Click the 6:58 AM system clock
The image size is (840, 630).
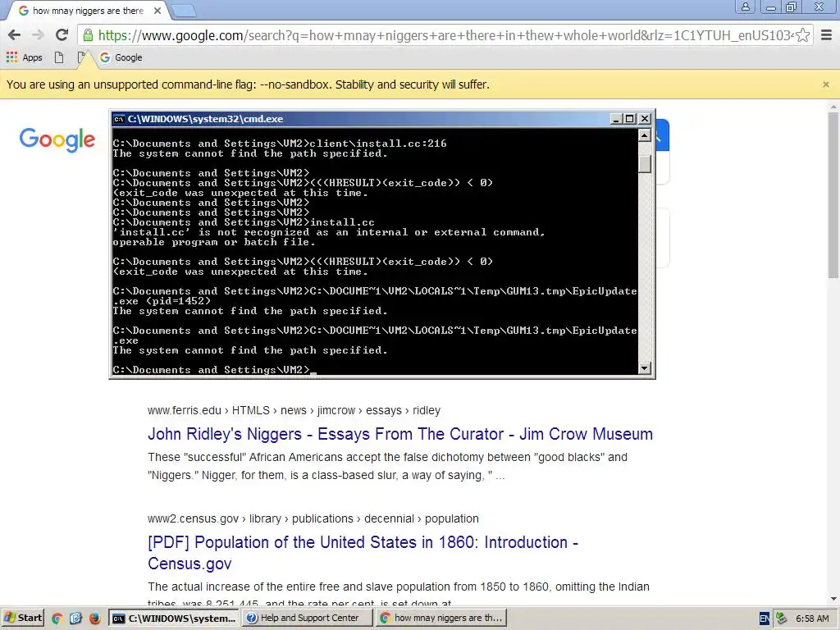coord(812,619)
